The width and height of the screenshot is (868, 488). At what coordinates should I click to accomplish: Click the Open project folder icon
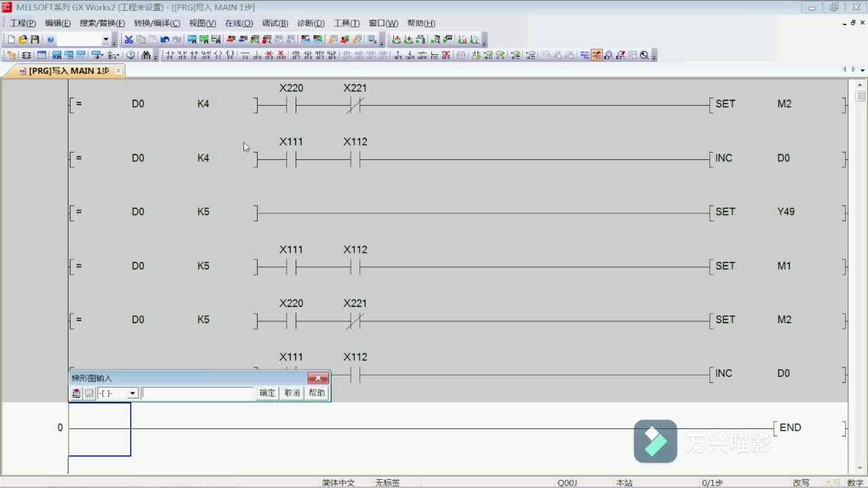pyautogui.click(x=23, y=40)
